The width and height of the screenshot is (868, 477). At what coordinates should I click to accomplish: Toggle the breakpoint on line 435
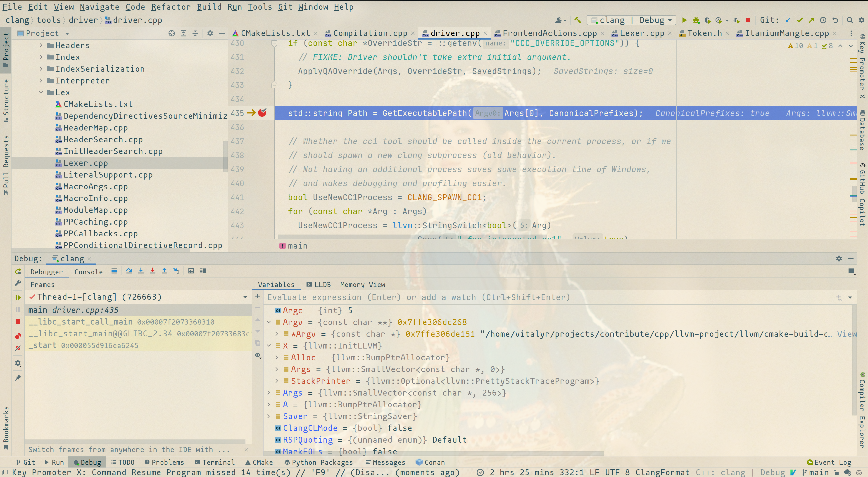click(262, 113)
